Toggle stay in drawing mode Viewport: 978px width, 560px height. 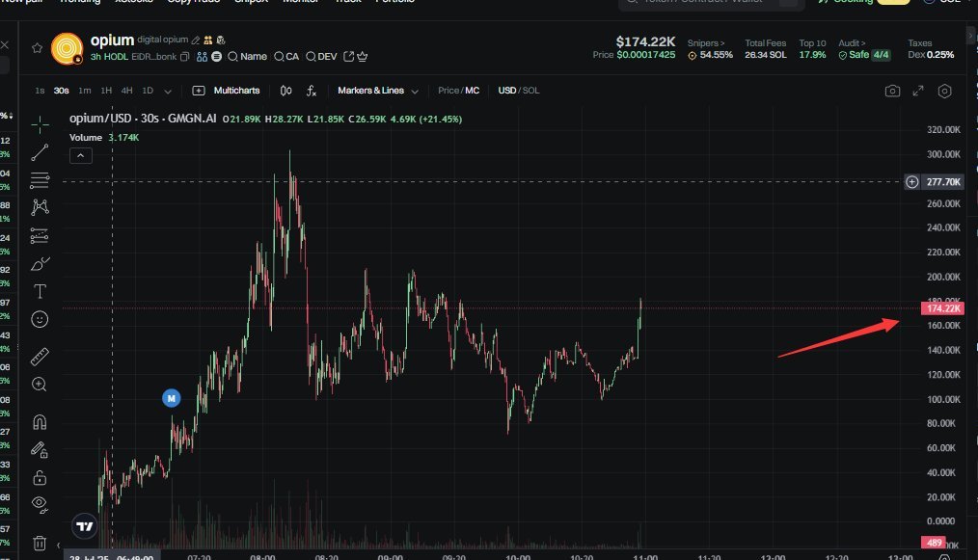click(x=40, y=449)
